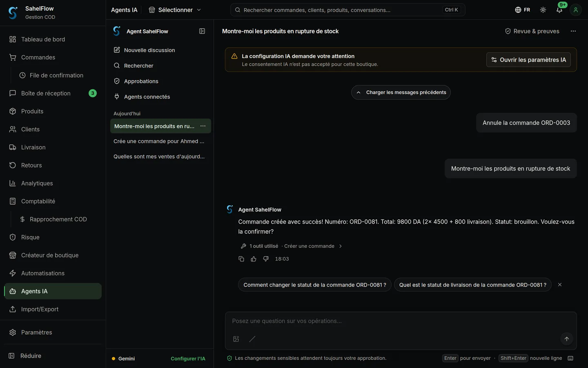Dismiss suggested questions with X
This screenshot has width=588, height=368.
click(560, 285)
